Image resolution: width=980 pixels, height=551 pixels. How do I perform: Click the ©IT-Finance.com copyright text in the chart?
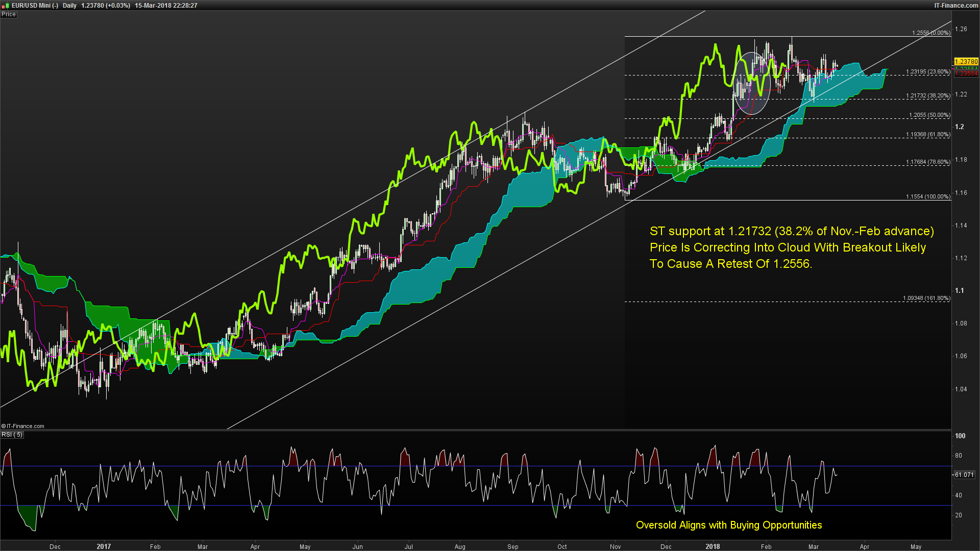(23, 426)
